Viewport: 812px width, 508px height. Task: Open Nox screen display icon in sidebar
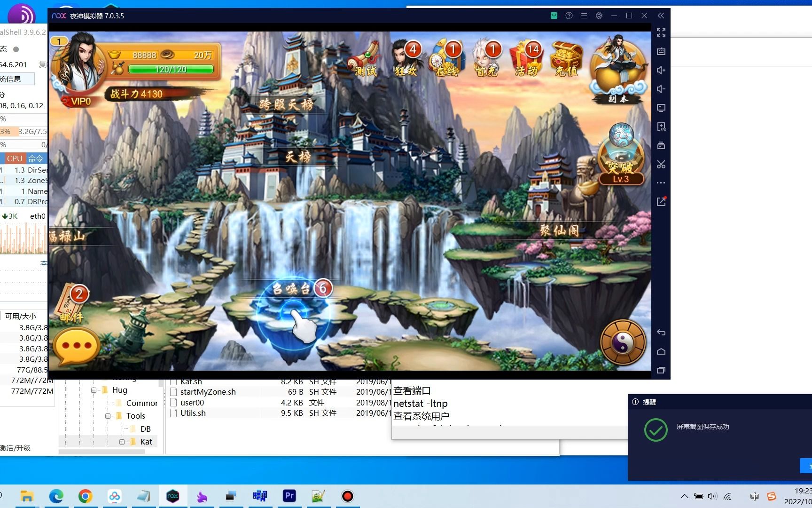pos(661,108)
